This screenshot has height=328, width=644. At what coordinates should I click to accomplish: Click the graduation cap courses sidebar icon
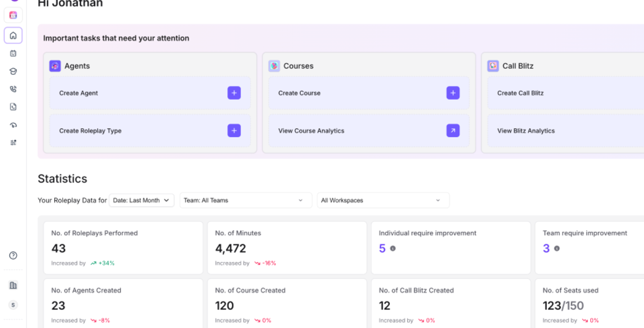[13, 71]
